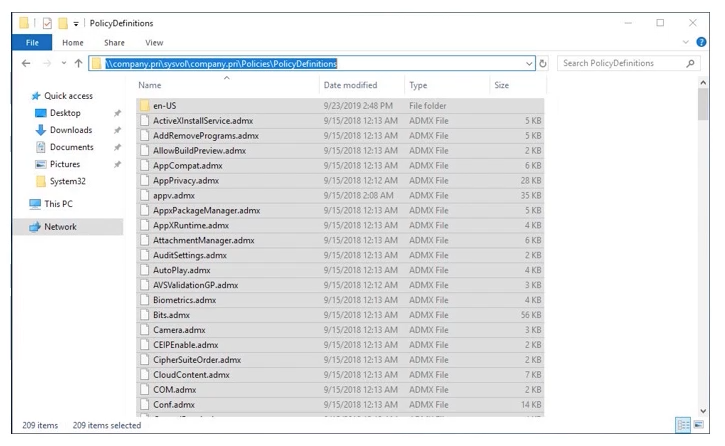Switch to large icons view in status bar
The image size is (725, 446).
698,425
